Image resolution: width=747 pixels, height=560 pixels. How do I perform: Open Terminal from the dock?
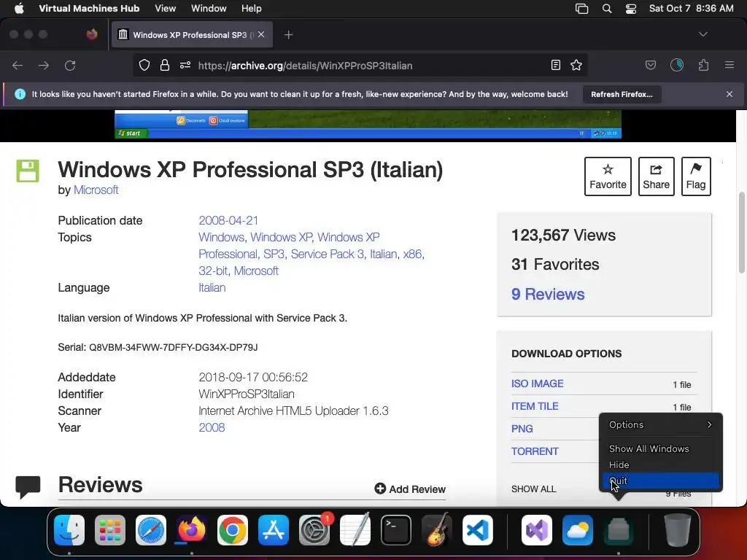pos(396,530)
